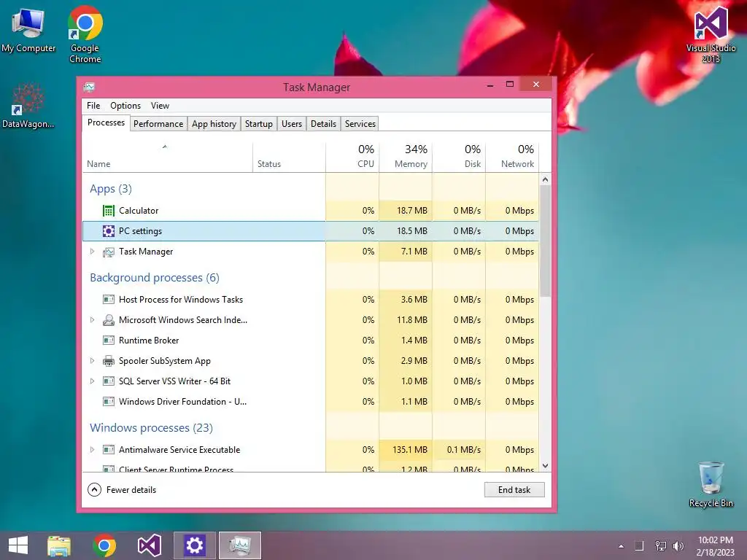
Task: Click the Task Manager title bar icon
Action: pos(89,87)
